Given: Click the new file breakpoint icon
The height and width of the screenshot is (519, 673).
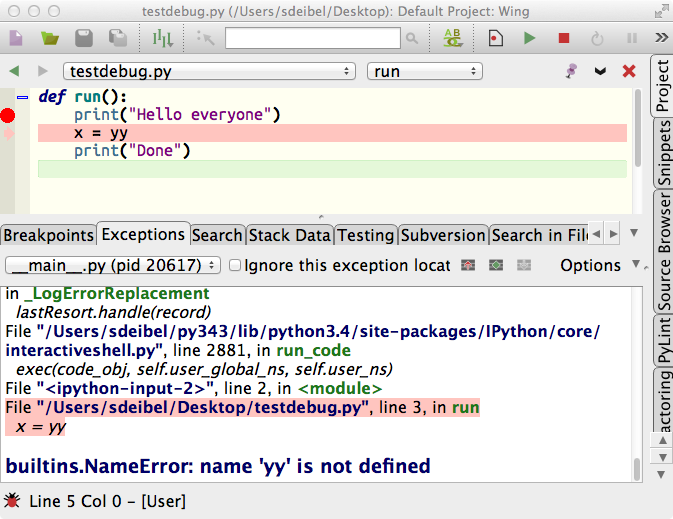Looking at the screenshot, I should [x=496, y=38].
